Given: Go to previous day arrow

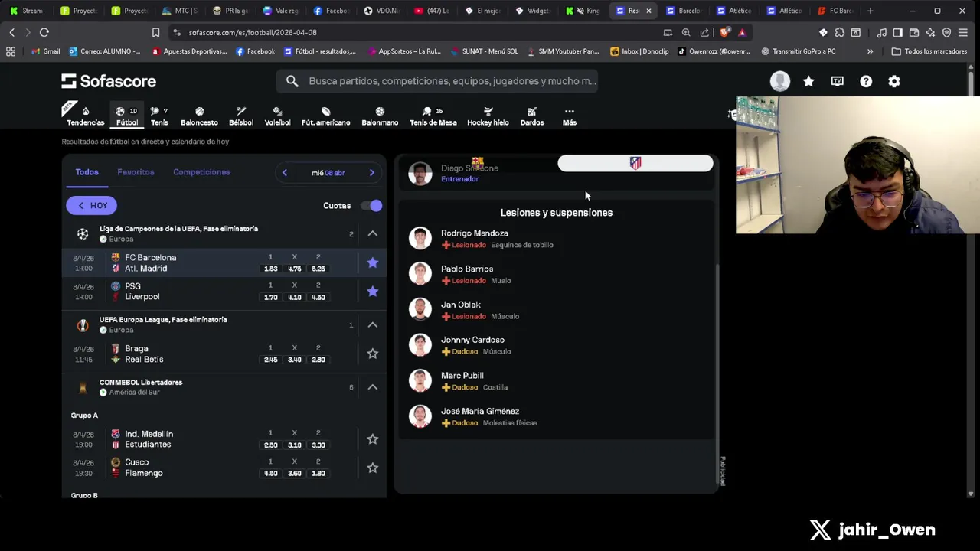Looking at the screenshot, I should pos(284,173).
